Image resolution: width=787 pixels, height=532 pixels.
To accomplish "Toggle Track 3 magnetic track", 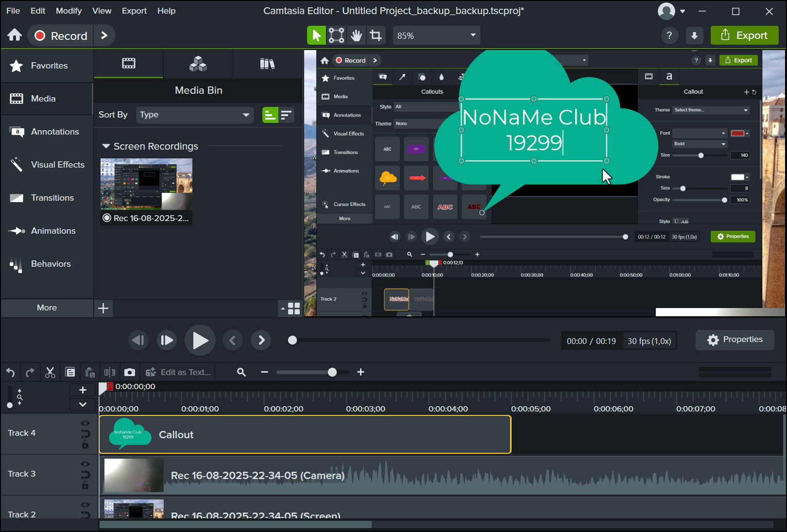I will pyautogui.click(x=85, y=474).
